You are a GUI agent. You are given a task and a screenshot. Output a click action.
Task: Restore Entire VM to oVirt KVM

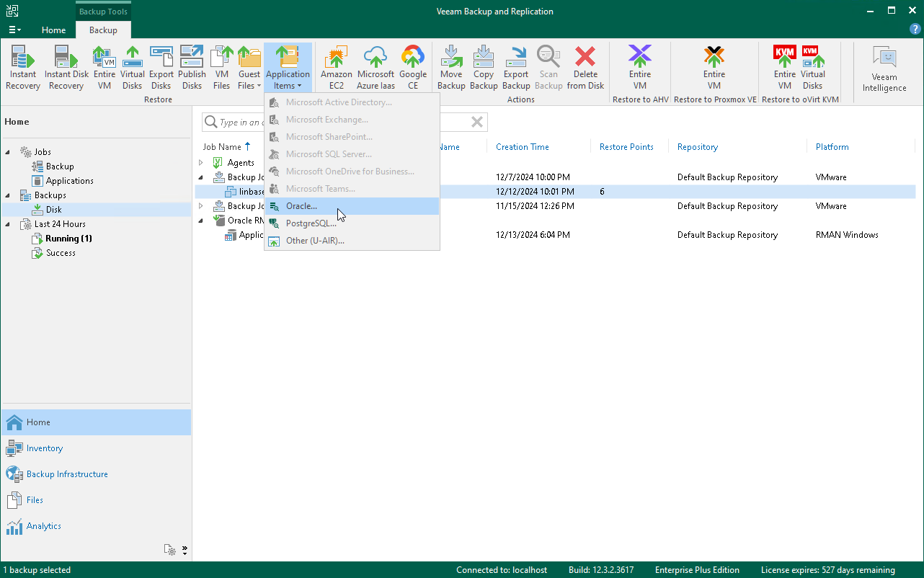pos(785,68)
